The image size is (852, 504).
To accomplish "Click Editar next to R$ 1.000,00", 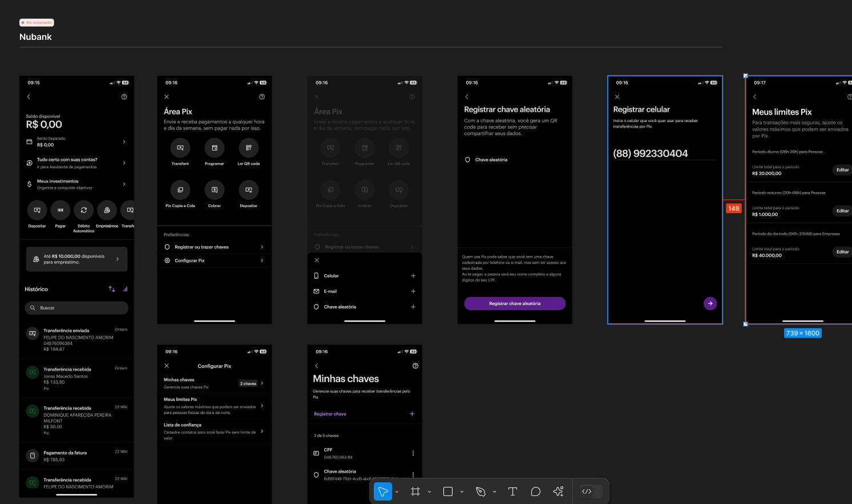I will (842, 211).
